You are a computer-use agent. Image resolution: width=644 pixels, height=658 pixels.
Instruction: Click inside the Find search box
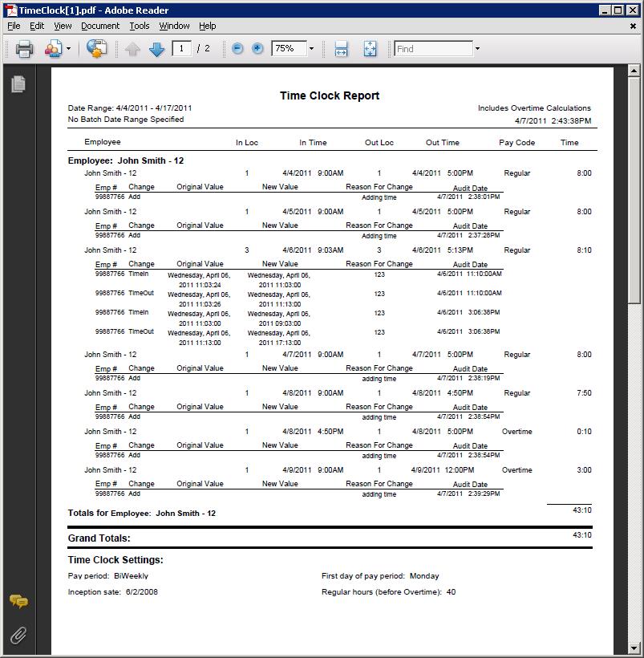(433, 49)
